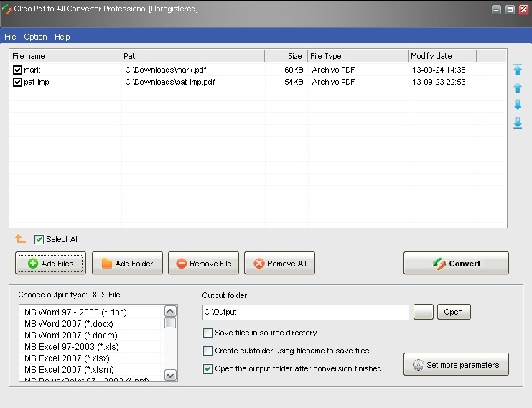
Task: Disable Open the output folder after conversion
Action: [207, 368]
